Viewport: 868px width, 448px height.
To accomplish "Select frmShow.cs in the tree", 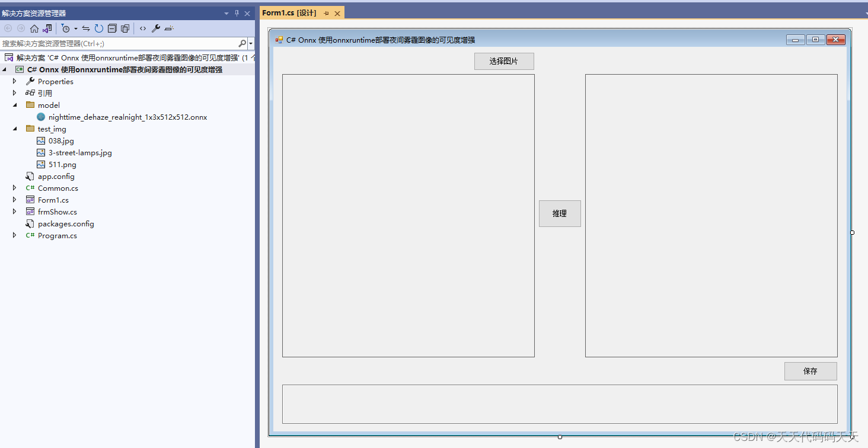I will coord(58,212).
